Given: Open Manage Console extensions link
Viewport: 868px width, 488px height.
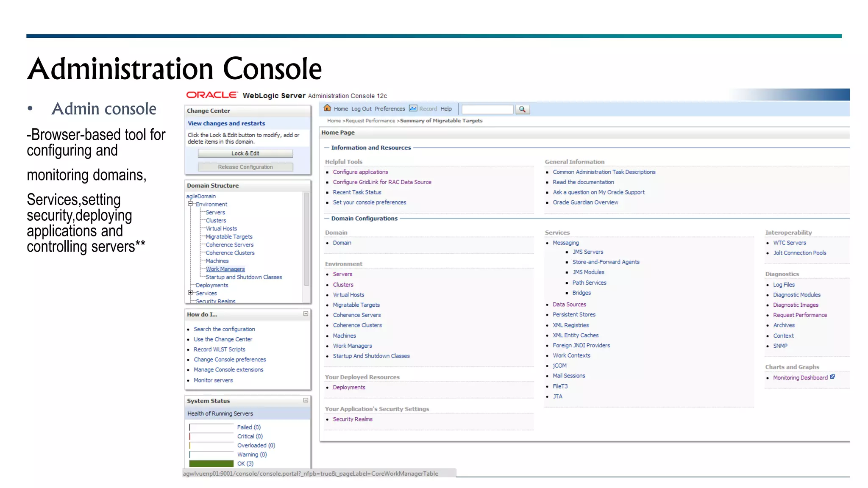Looking at the screenshot, I should point(228,370).
